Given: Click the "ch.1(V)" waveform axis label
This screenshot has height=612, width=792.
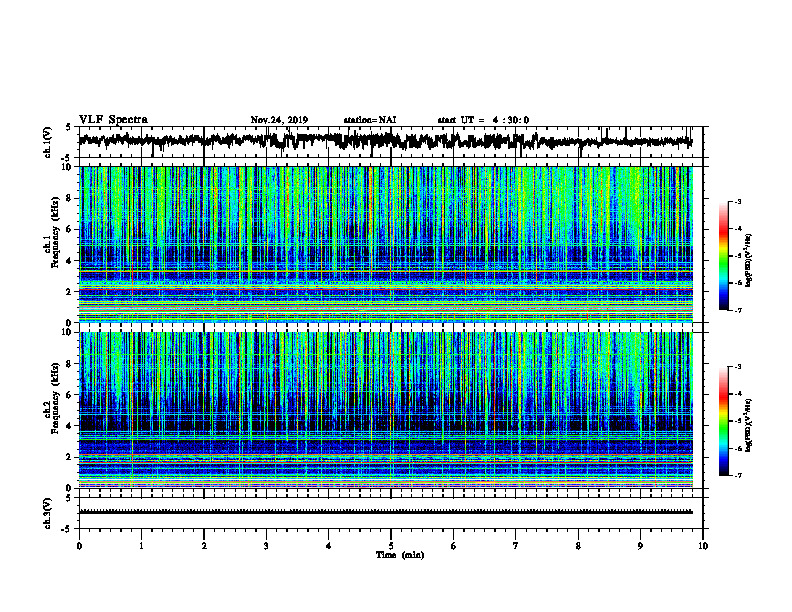Looking at the screenshot, I should coord(48,142).
